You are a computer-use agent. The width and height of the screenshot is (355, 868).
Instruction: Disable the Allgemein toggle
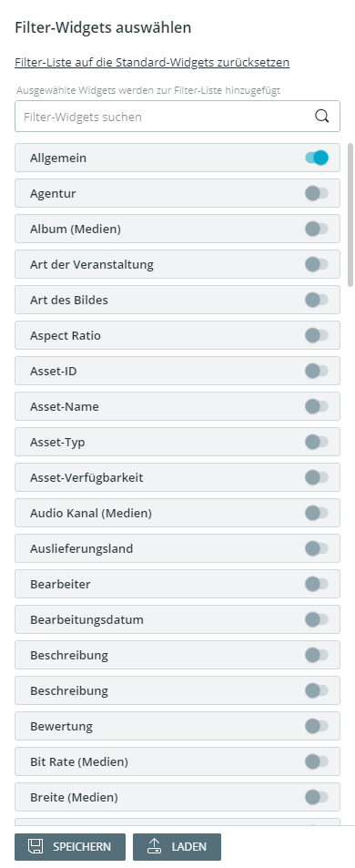(317, 158)
